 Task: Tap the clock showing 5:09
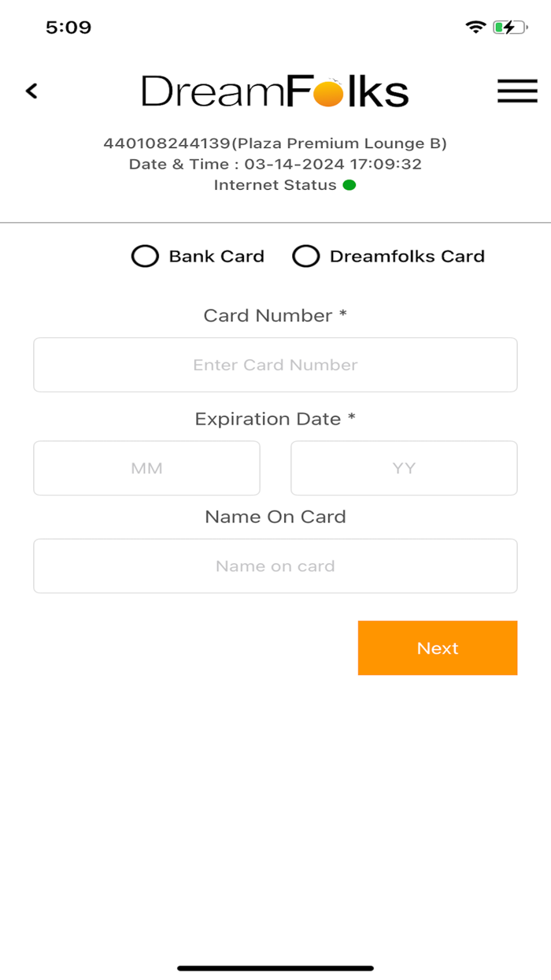click(x=69, y=26)
